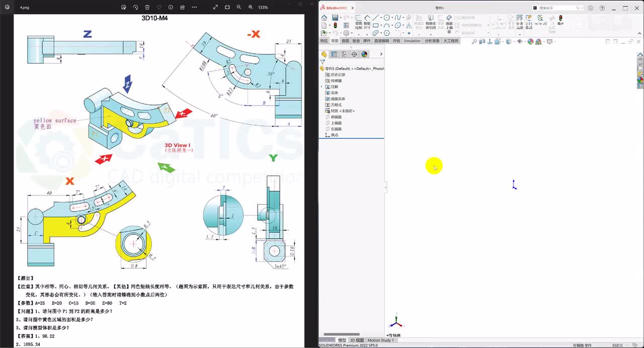
Task: Click the edit image icon in Photos viewer
Action: 124,8
